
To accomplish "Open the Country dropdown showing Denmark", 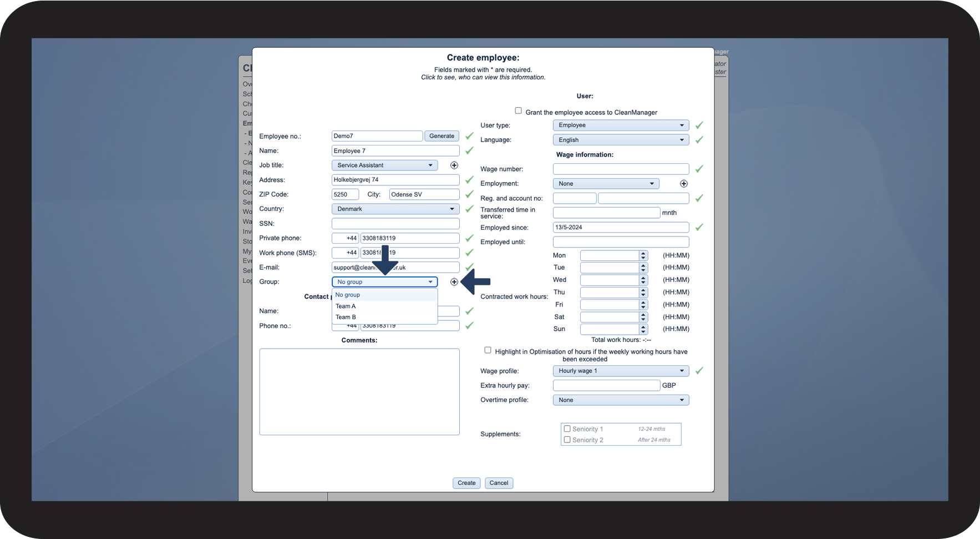I will [x=395, y=209].
